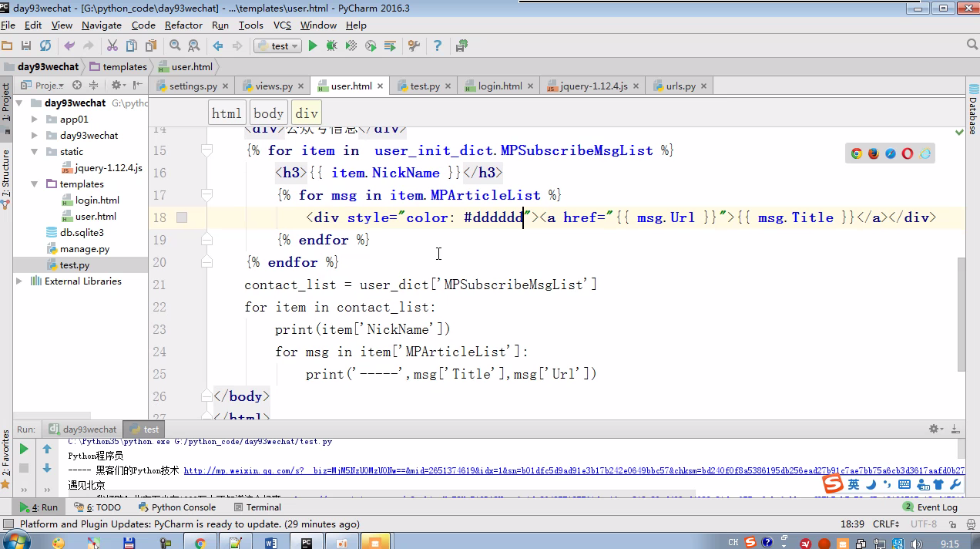
Task: Expand the day93wechat subfolder
Action: click(x=35, y=136)
